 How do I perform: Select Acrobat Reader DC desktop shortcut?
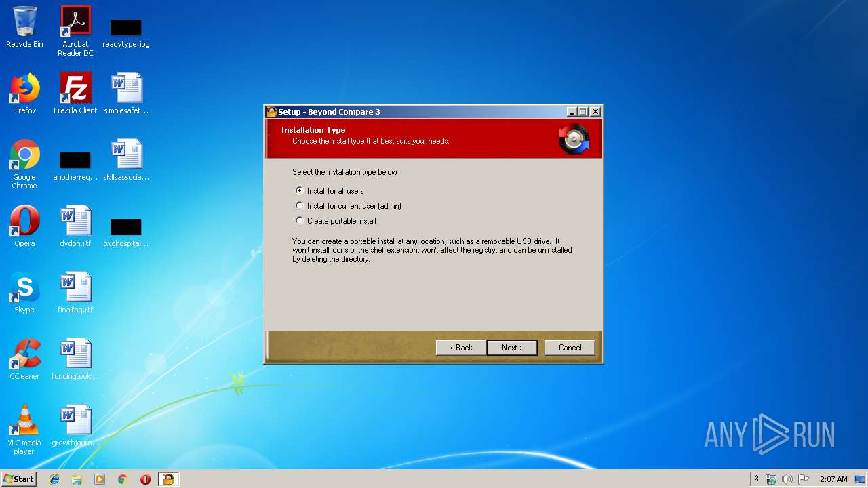[x=75, y=31]
